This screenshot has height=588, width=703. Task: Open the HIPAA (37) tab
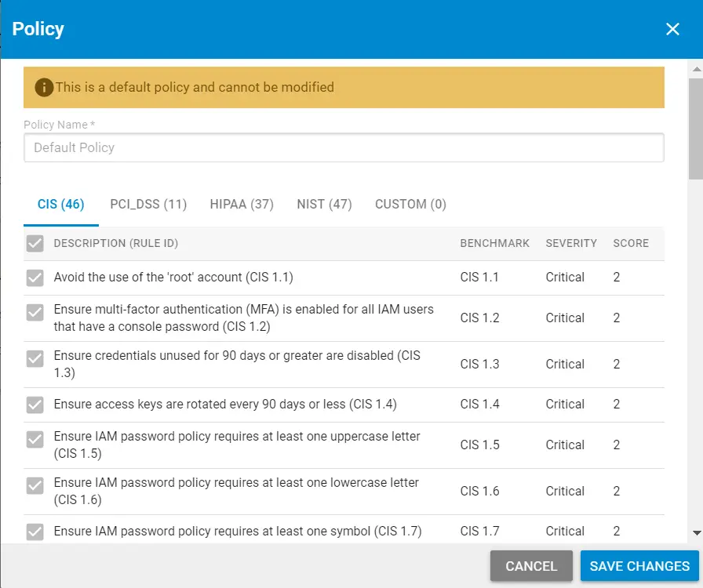coord(242,205)
